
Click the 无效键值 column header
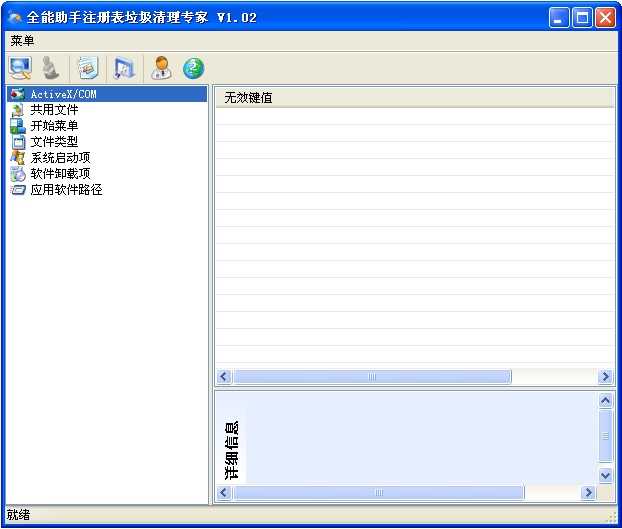point(415,98)
